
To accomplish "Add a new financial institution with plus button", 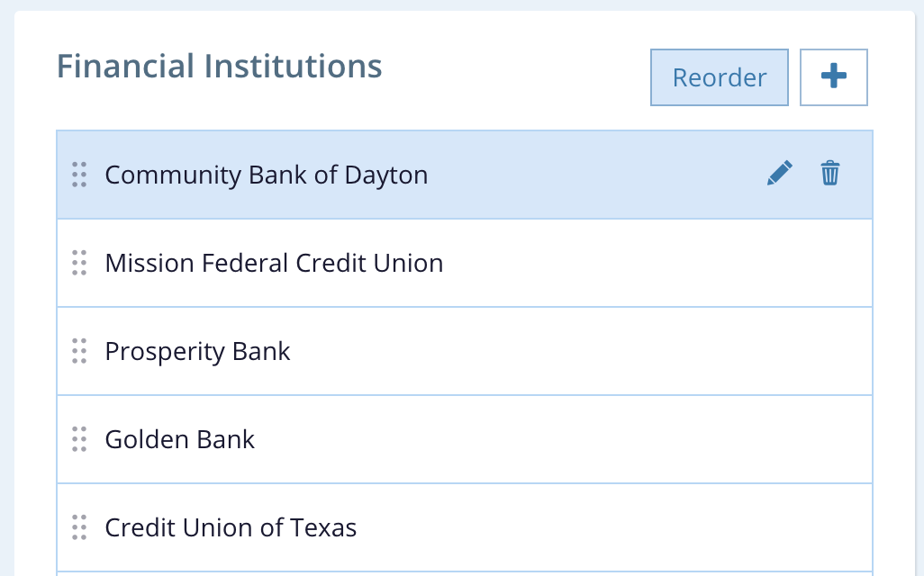I will (x=833, y=77).
